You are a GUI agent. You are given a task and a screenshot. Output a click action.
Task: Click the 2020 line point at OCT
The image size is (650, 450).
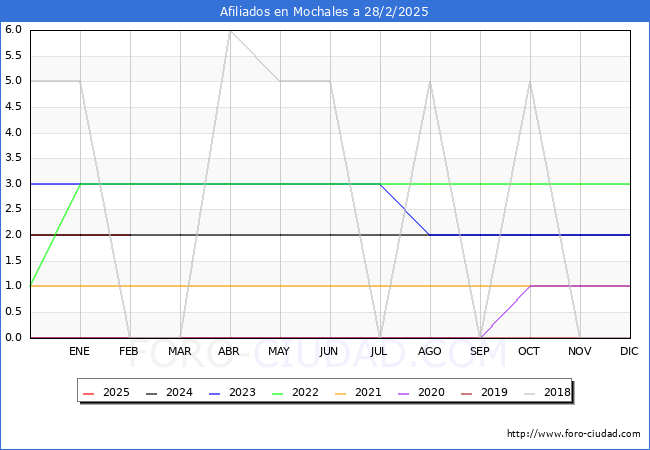[x=531, y=286]
